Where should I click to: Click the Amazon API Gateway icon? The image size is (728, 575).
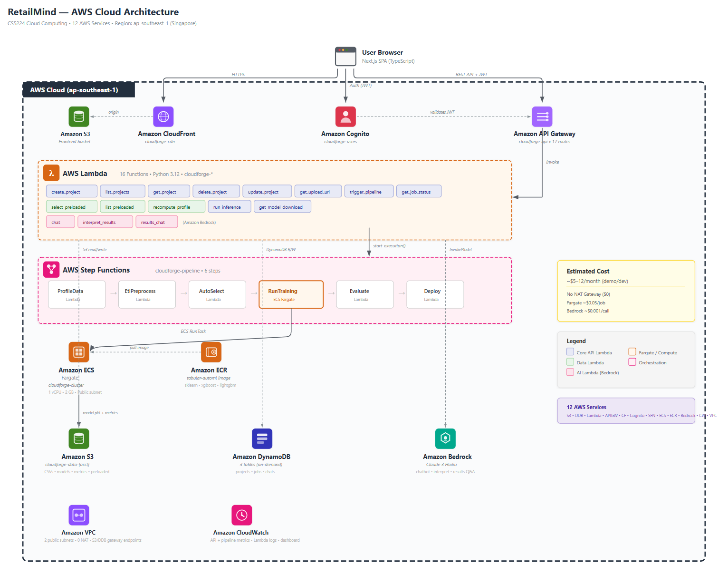pos(542,117)
